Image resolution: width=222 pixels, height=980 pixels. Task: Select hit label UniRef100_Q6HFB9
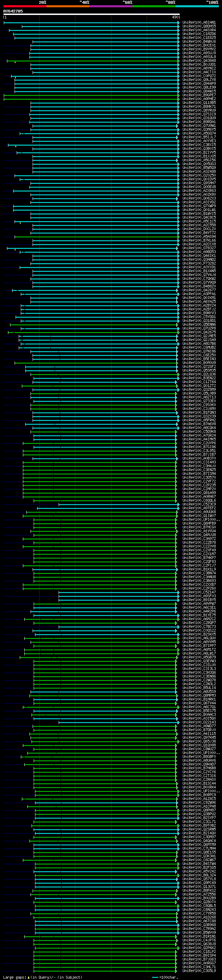(x=199, y=524)
